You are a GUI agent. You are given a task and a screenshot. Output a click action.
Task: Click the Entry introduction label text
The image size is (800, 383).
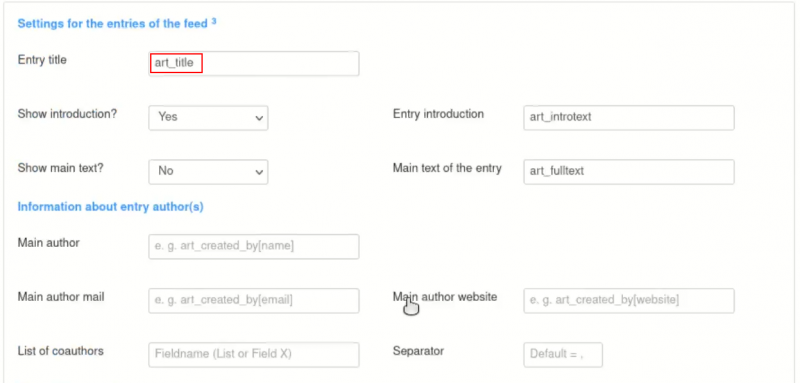click(438, 114)
